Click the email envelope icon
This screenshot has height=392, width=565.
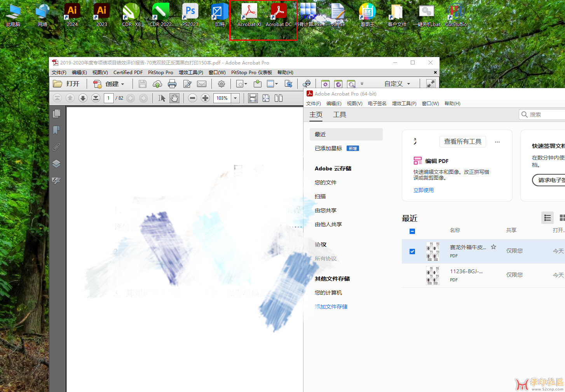(x=202, y=84)
